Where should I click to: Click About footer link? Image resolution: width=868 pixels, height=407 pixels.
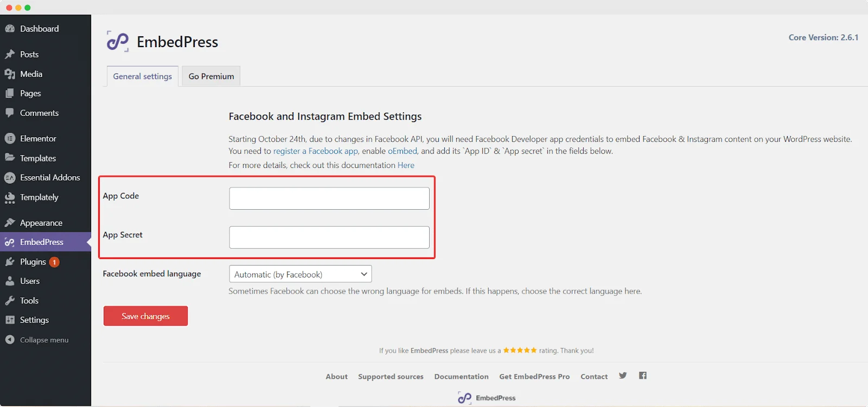tap(336, 377)
